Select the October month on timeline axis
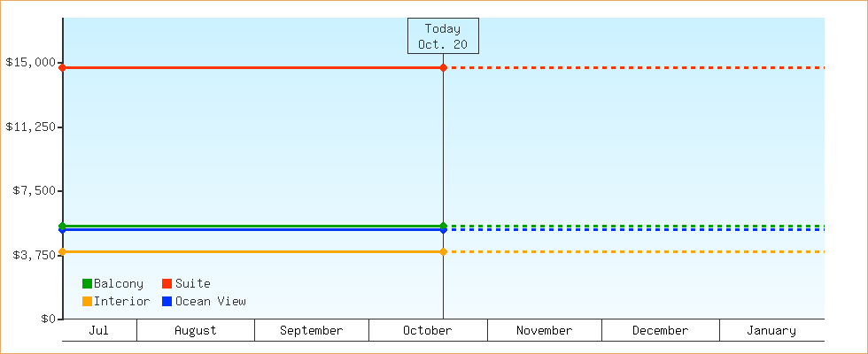 (428, 331)
